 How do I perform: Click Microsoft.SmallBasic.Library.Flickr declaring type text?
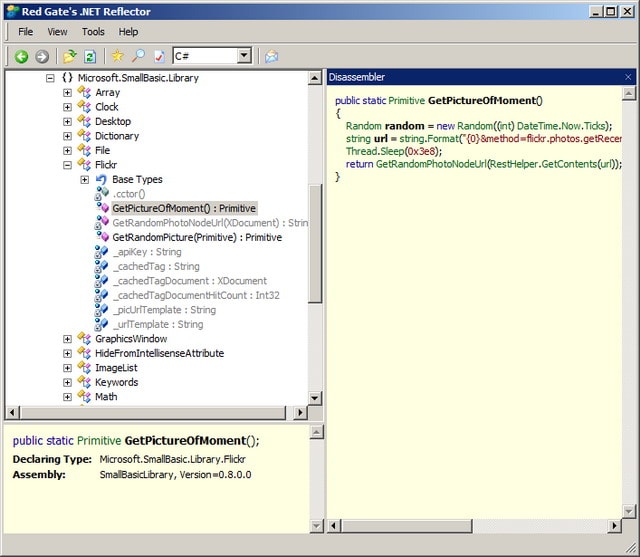click(173, 459)
